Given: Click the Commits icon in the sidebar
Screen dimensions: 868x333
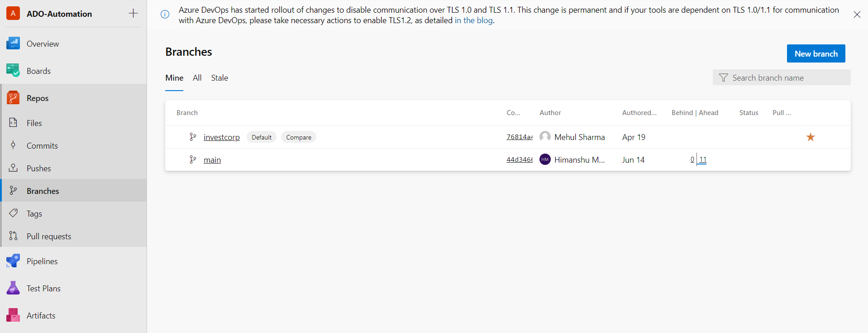Looking at the screenshot, I should pyautogui.click(x=14, y=145).
